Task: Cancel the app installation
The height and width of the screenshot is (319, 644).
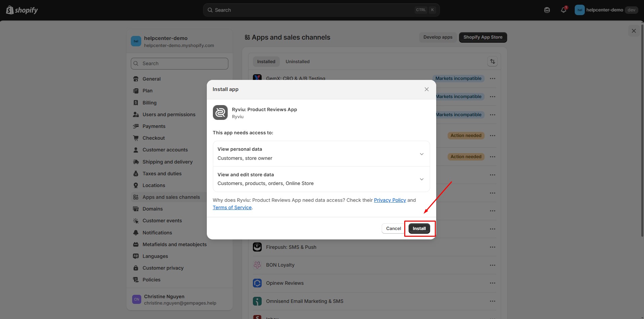Action: pos(393,228)
